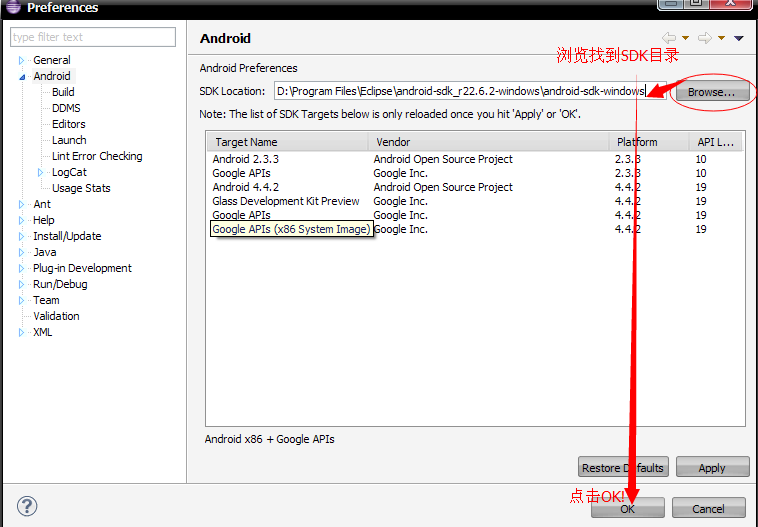Open the Build preferences page
The width and height of the screenshot is (758, 527).
[63, 92]
